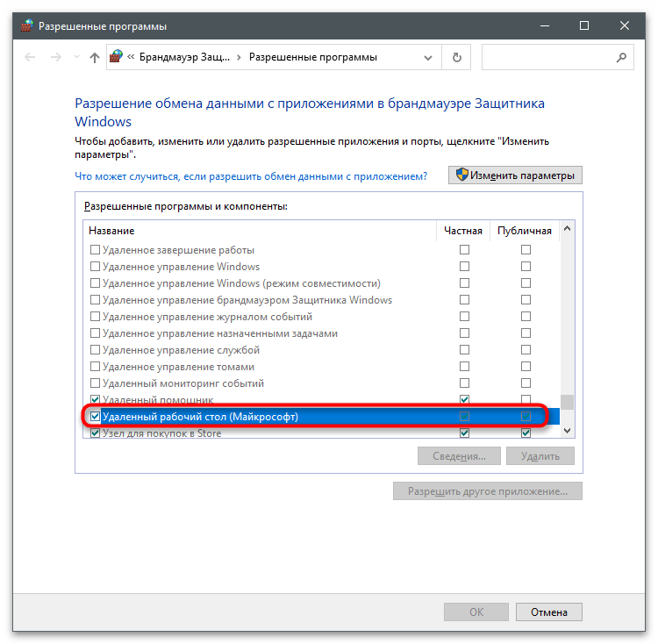Click the Forward navigation arrow
The image size is (658, 644).
click(x=55, y=58)
